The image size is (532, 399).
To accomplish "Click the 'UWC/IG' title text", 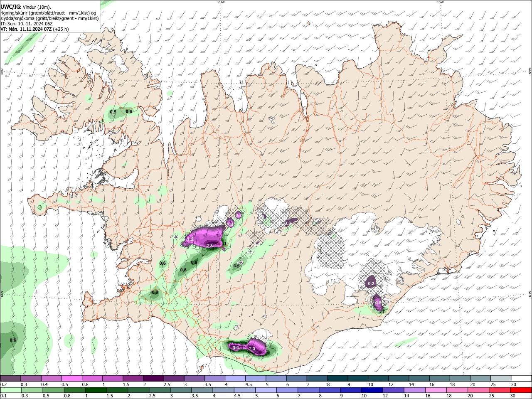I will (x=10, y=7).
